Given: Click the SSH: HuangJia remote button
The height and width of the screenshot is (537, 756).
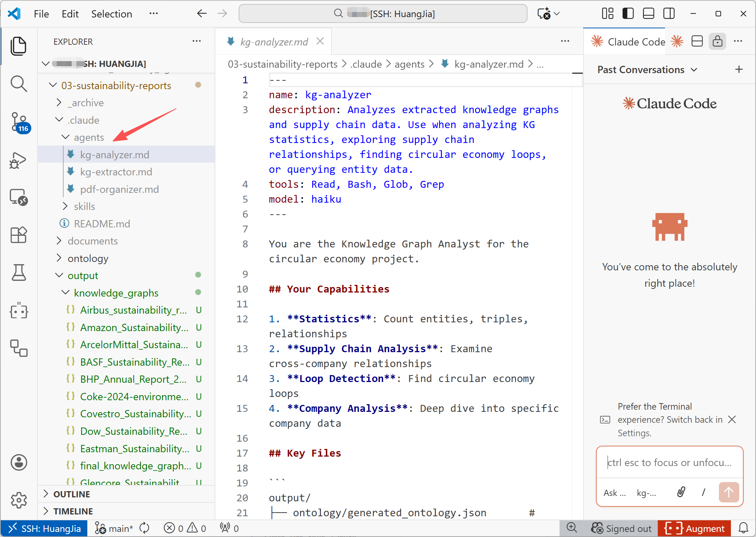Looking at the screenshot, I should point(44,528).
